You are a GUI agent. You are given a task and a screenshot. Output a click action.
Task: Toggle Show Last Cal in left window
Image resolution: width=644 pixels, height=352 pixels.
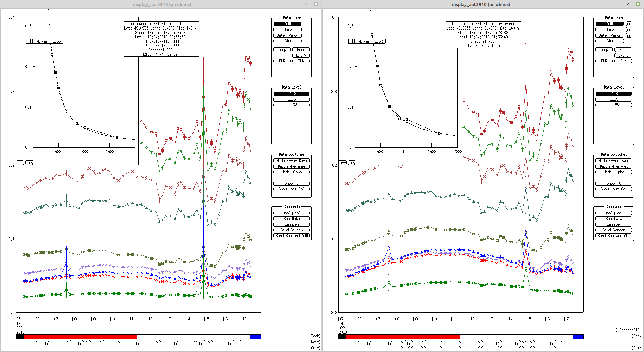coord(292,189)
